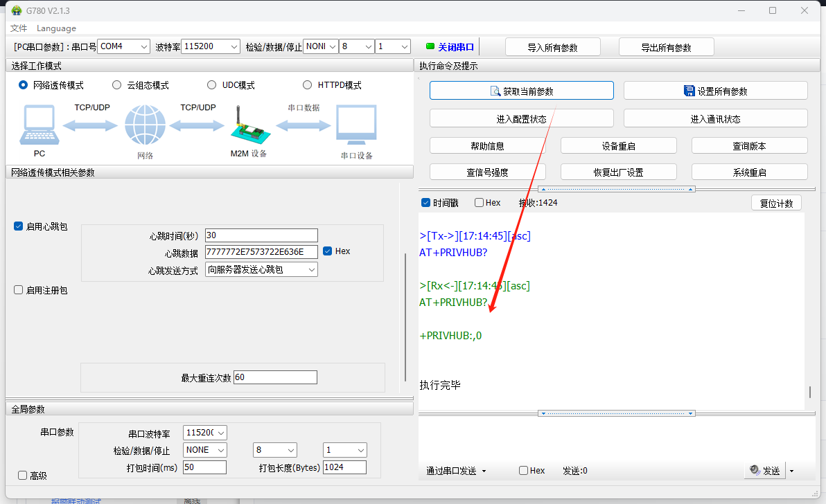Enable the 启用注册包 checkbox
This screenshot has width=826, height=504.
click(19, 290)
